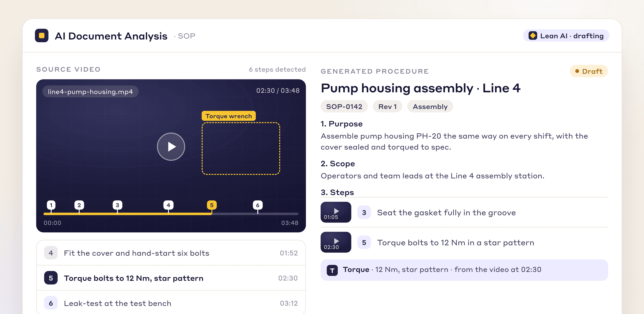Image resolution: width=644 pixels, height=314 pixels.
Task: Jump to step 6 timeline marker
Action: [x=257, y=205]
